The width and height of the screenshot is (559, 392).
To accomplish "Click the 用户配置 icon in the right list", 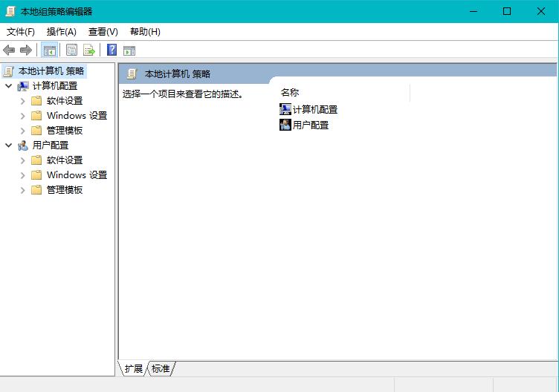I will (285, 125).
